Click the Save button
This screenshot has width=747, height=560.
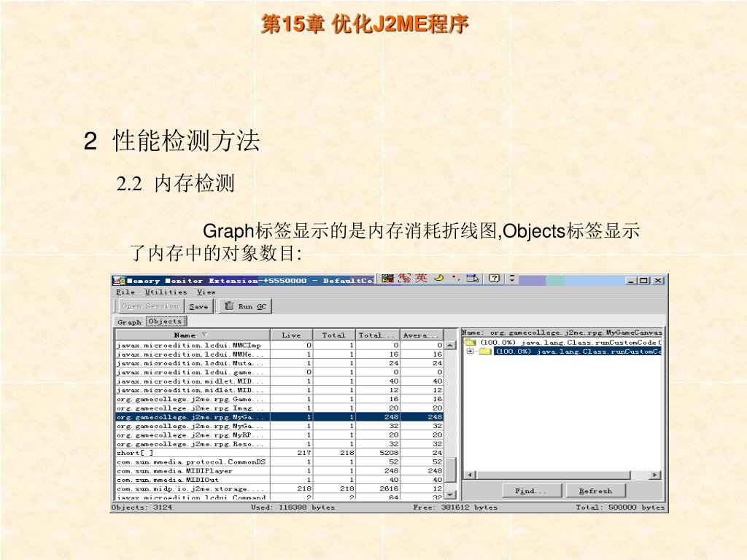198,306
